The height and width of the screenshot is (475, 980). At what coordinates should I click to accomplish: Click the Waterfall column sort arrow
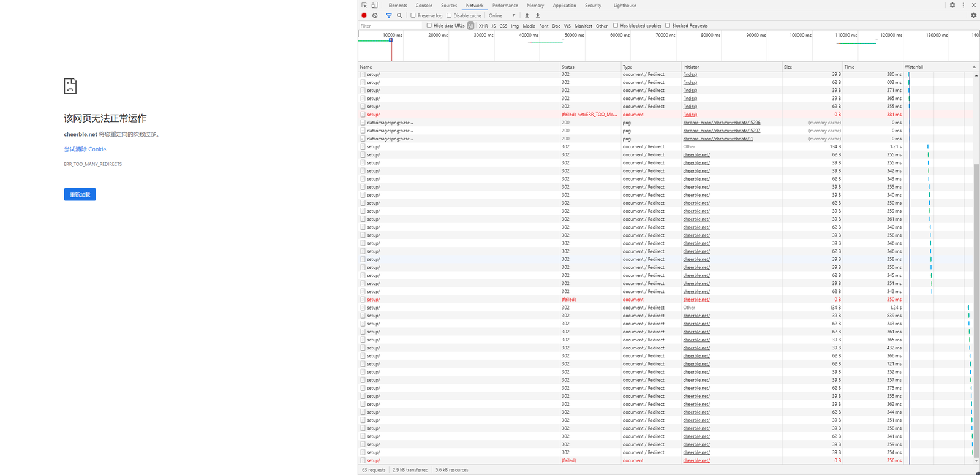[974, 67]
